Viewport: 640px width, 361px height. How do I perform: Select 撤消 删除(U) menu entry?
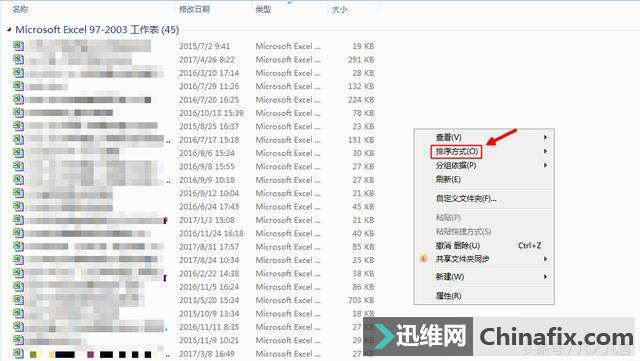pos(458,245)
